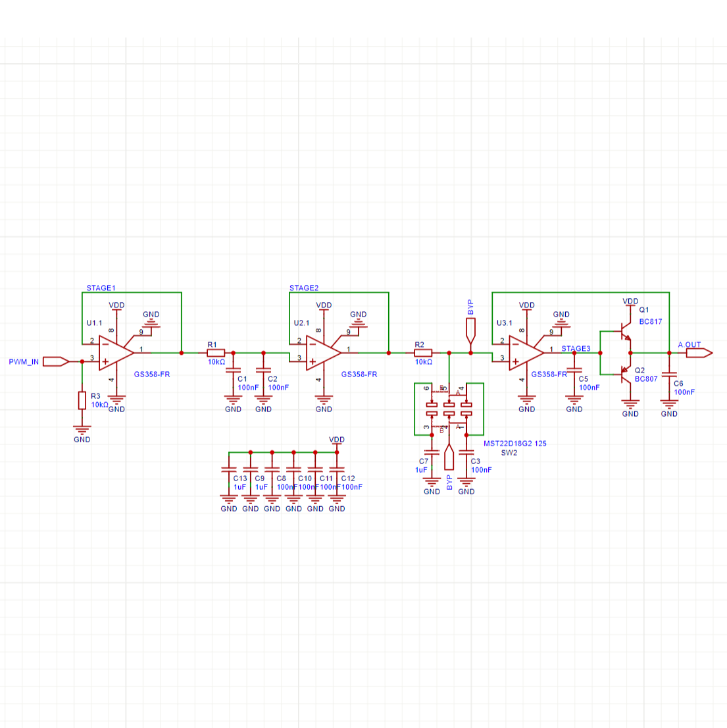This screenshot has height=728, width=727.
Task: Select capacitor C5 symbol
Action: (574, 370)
